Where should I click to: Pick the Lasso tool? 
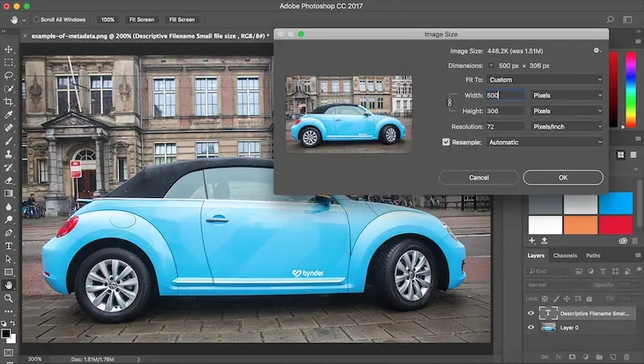tap(9, 75)
